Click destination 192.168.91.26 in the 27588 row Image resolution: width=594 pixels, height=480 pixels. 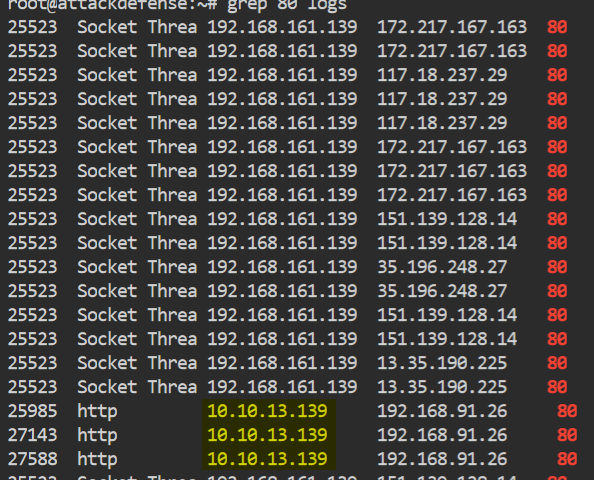coord(442,459)
